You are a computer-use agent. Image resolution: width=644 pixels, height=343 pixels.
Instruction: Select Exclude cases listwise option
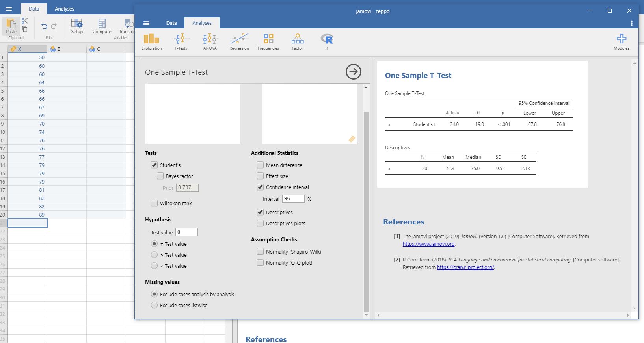click(x=154, y=305)
